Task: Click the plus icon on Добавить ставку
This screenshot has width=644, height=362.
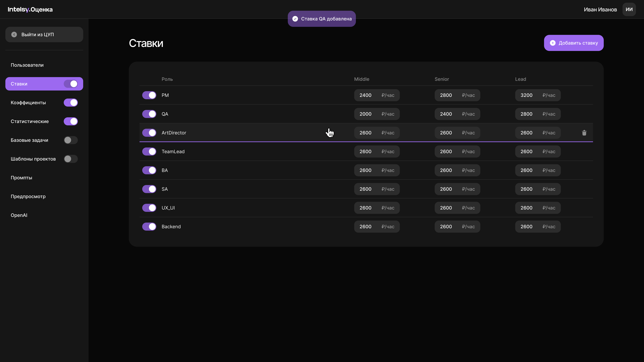Action: pos(552,43)
